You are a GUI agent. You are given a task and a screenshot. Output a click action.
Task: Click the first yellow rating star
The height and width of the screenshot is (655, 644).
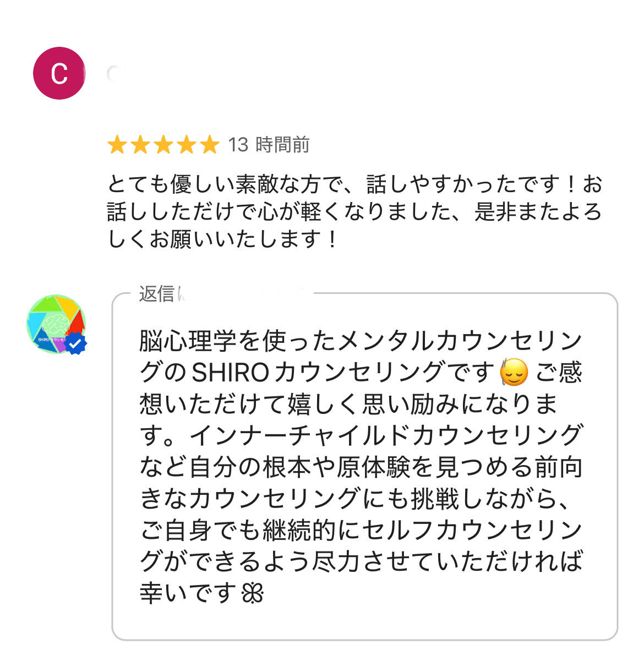tap(117, 145)
